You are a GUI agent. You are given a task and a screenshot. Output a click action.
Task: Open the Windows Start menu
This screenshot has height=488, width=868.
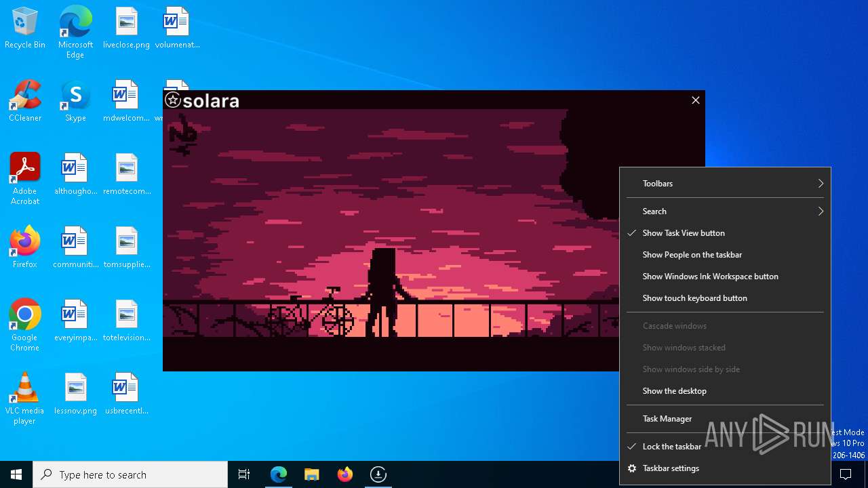(x=16, y=474)
